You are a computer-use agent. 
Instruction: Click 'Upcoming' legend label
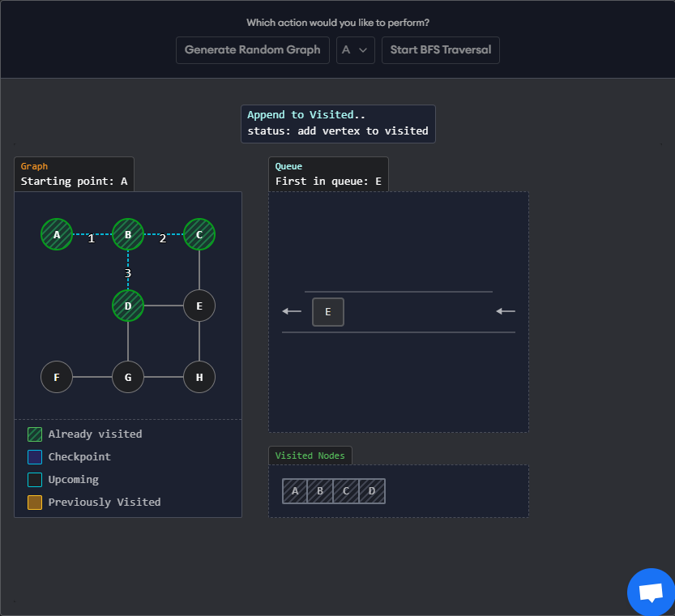pyautogui.click(x=74, y=480)
